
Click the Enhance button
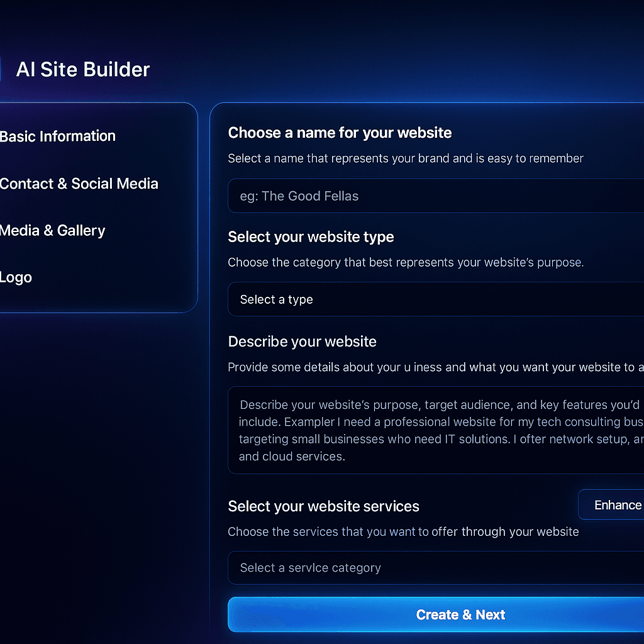611,505
